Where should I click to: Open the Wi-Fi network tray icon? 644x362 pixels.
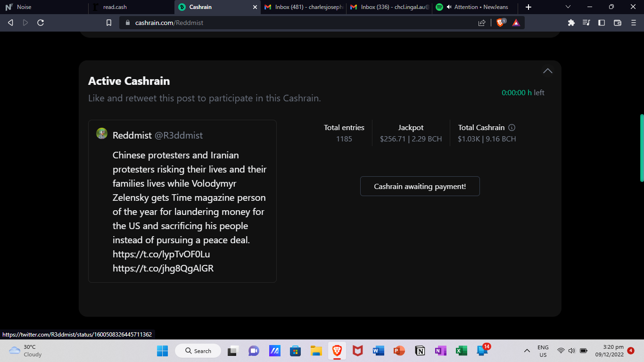(561, 351)
